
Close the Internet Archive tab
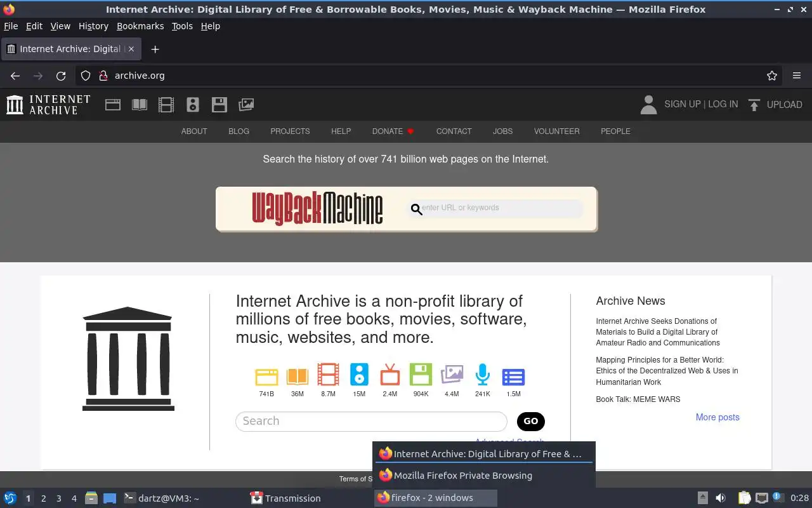tap(131, 49)
